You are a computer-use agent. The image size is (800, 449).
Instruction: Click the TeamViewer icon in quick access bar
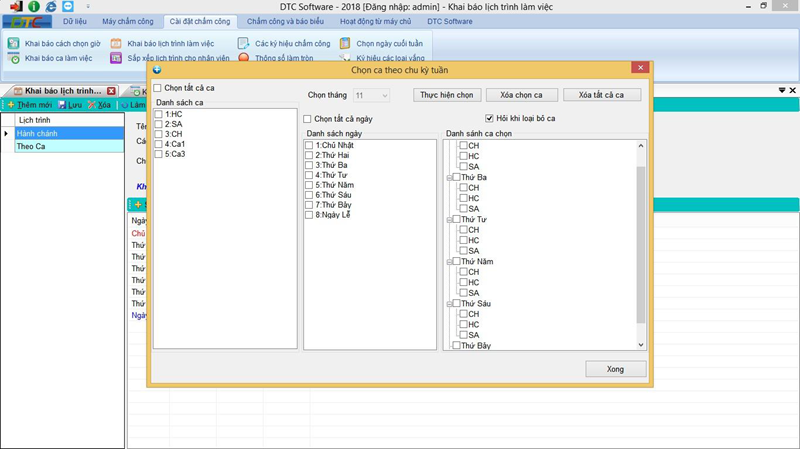click(x=67, y=6)
